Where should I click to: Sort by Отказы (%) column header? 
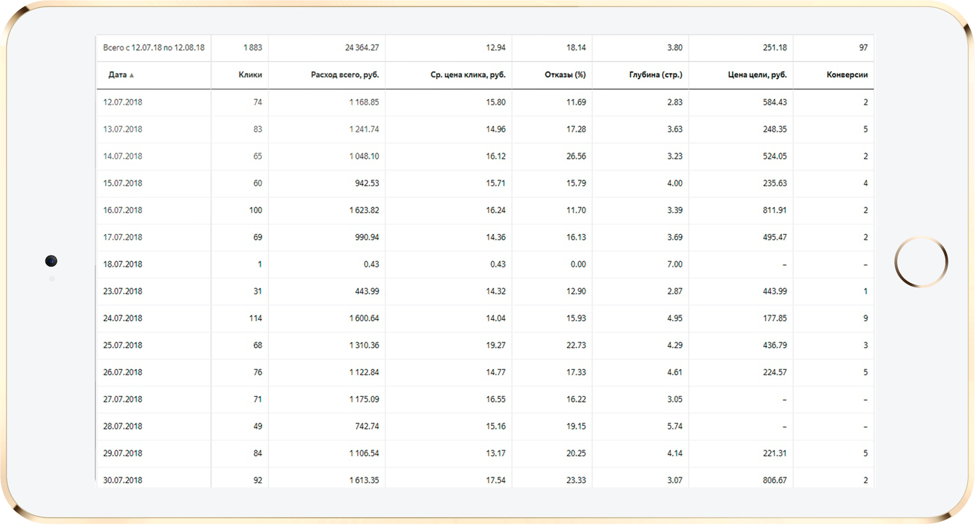tap(565, 75)
